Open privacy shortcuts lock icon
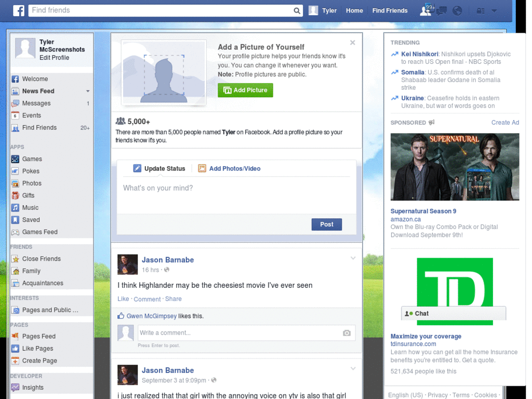Image resolution: width=532 pixels, height=399 pixels. (481, 11)
